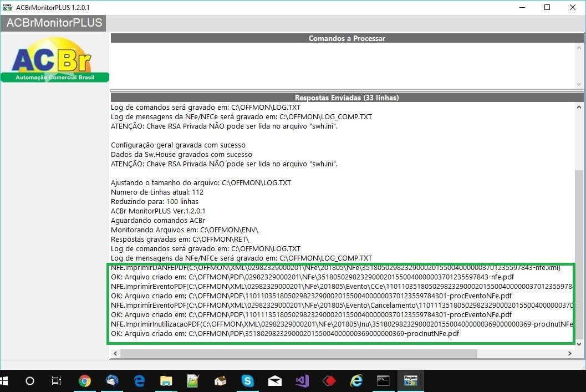The height and width of the screenshot is (392, 586).
Task: Click right arrow of the horizontal scrollbar
Action: coord(569,353)
